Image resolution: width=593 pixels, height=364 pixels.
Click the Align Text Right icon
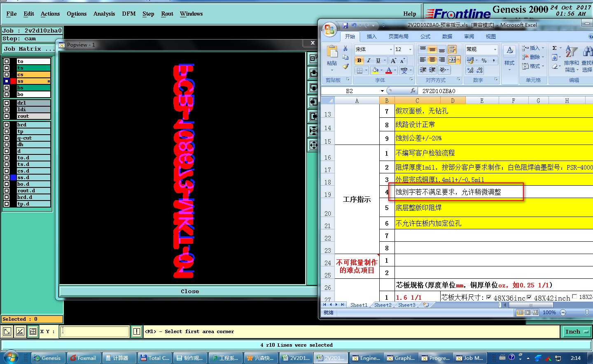pos(441,60)
